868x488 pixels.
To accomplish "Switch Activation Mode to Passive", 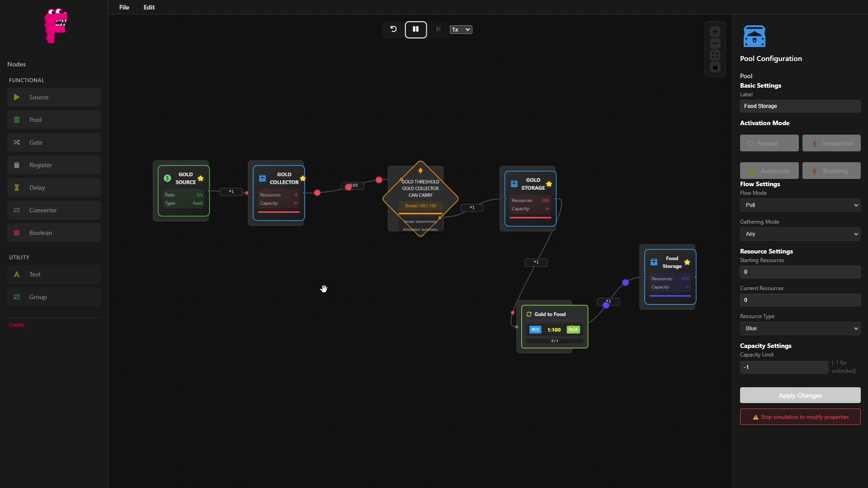I will pyautogui.click(x=769, y=143).
